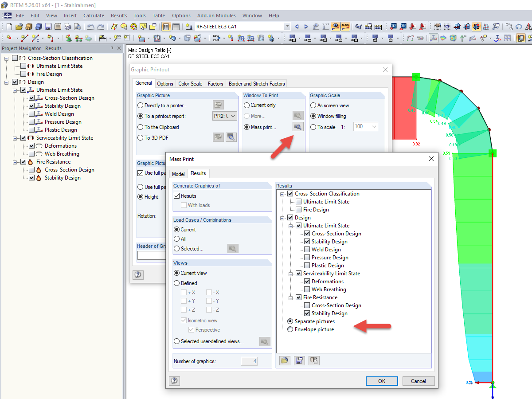The height and width of the screenshot is (399, 532).
Task: Close the Mass Print dialog
Action: click(431, 159)
